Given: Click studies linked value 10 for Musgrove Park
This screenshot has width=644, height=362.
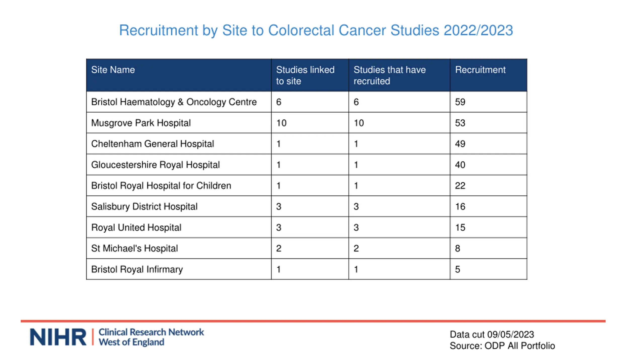Looking at the screenshot, I should (x=281, y=123).
